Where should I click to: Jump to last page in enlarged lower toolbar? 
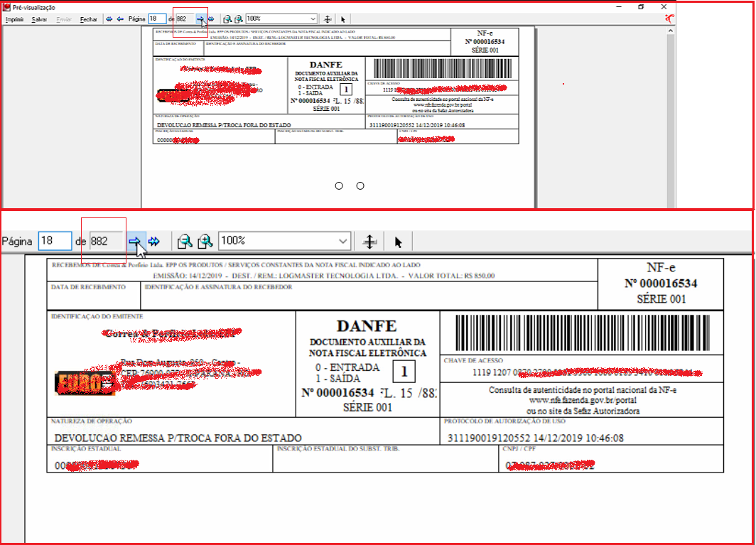pyautogui.click(x=154, y=241)
